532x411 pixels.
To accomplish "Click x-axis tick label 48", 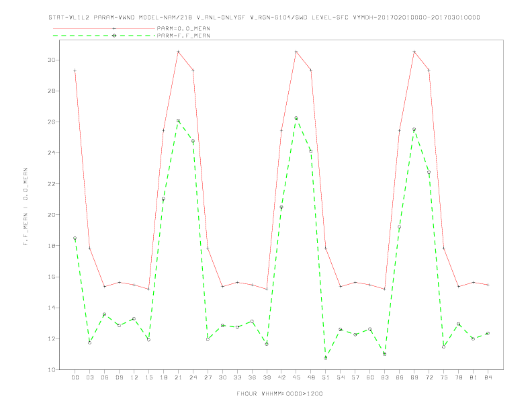I will (x=311, y=377).
